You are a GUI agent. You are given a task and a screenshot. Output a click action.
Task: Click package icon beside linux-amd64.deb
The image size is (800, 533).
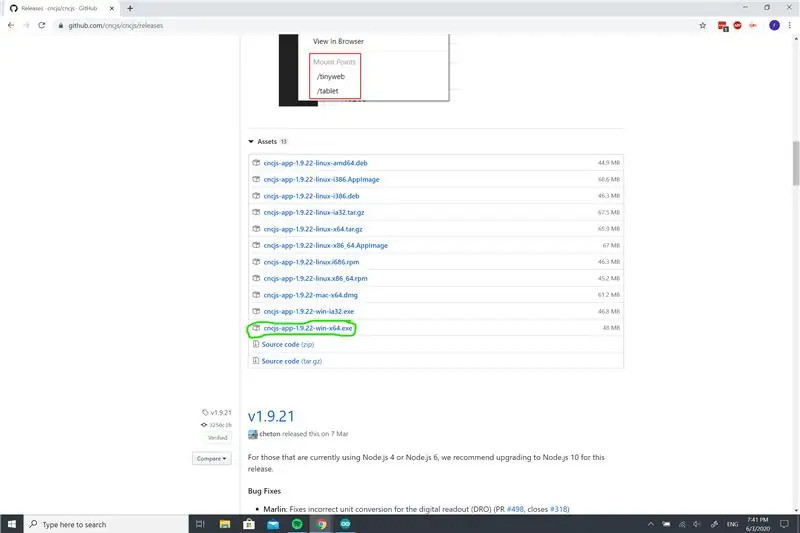[x=256, y=163]
